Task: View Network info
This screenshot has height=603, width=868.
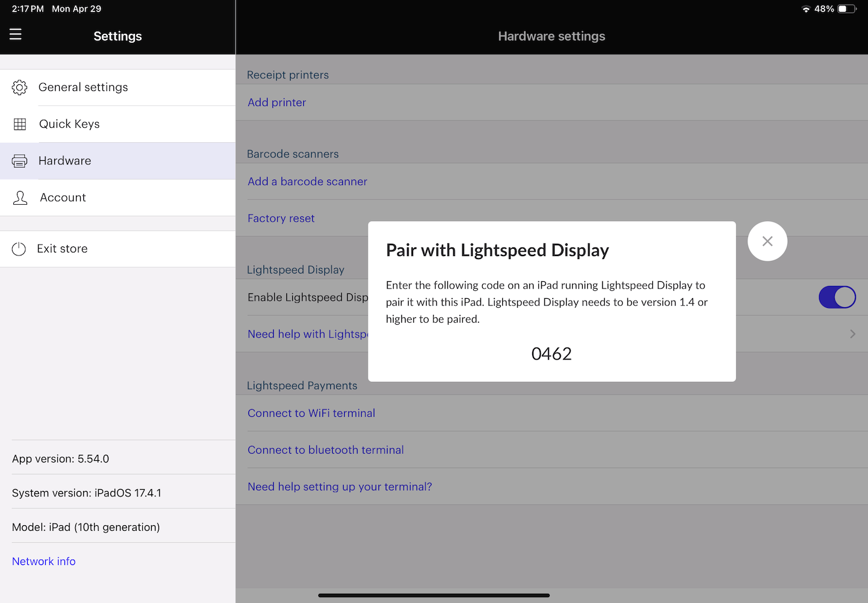Action: (x=43, y=561)
